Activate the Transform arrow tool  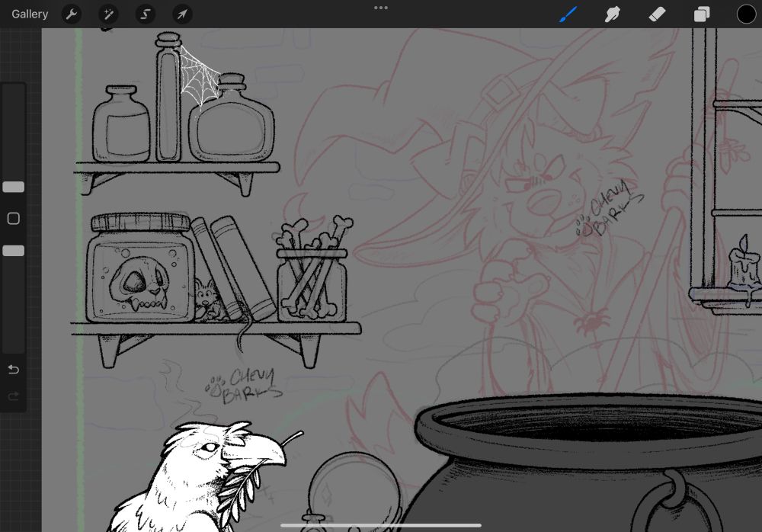coord(182,14)
